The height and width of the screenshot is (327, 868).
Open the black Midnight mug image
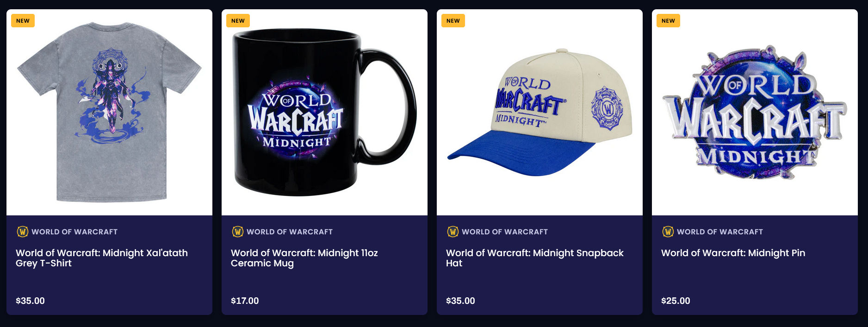324,113
